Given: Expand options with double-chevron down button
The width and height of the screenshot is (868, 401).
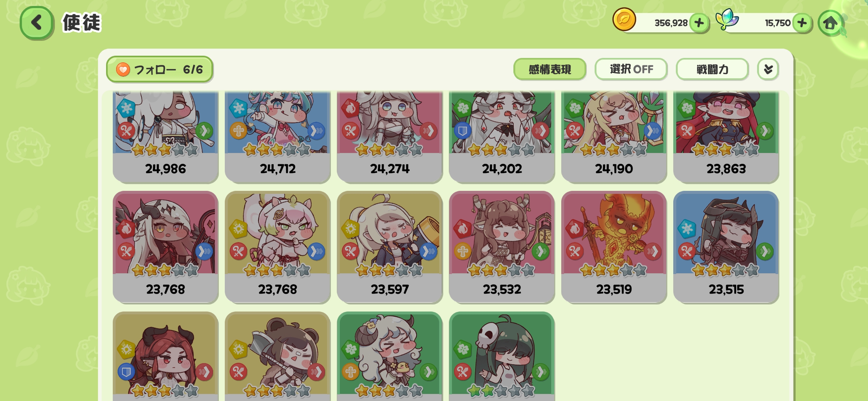Looking at the screenshot, I should (768, 69).
